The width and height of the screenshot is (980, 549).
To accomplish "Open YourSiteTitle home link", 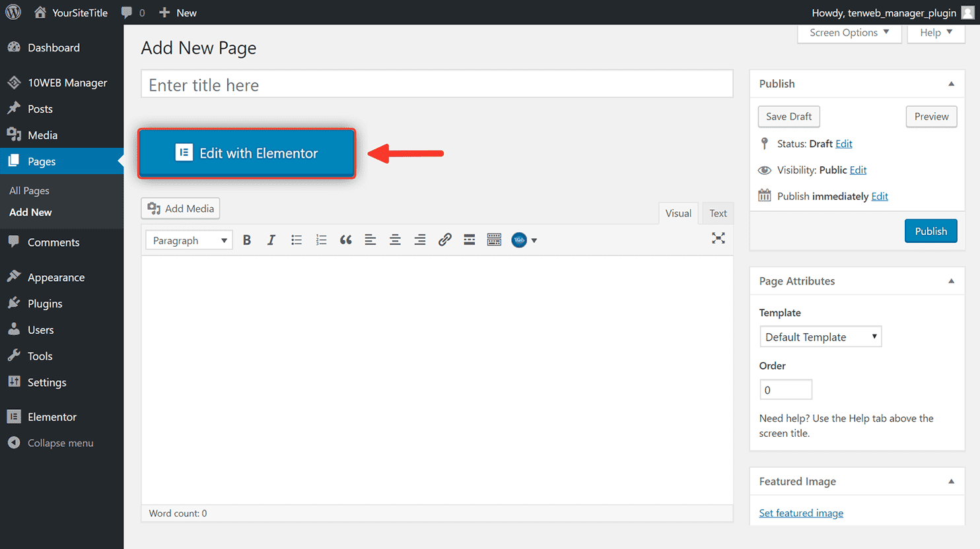I will click(x=71, y=13).
